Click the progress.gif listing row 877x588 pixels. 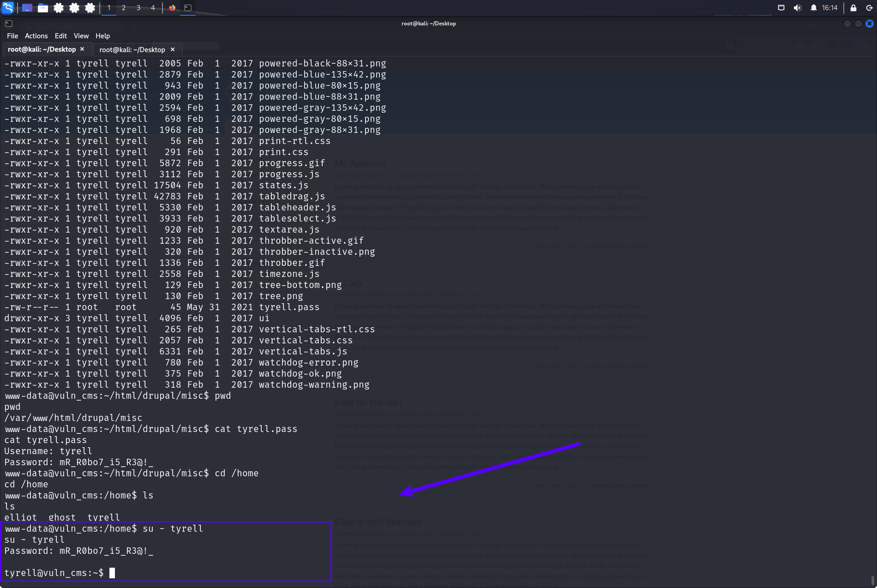tap(164, 163)
